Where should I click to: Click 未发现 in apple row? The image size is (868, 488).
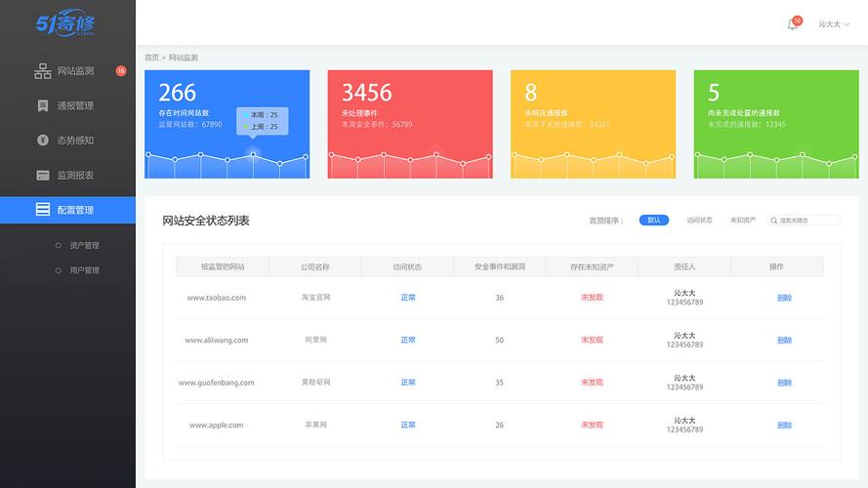pos(592,425)
